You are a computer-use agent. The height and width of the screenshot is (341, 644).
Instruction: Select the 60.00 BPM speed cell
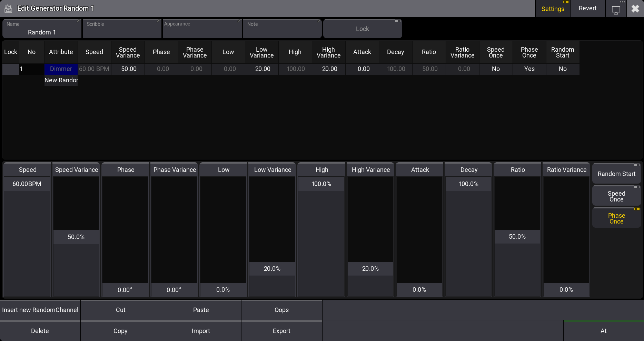95,69
